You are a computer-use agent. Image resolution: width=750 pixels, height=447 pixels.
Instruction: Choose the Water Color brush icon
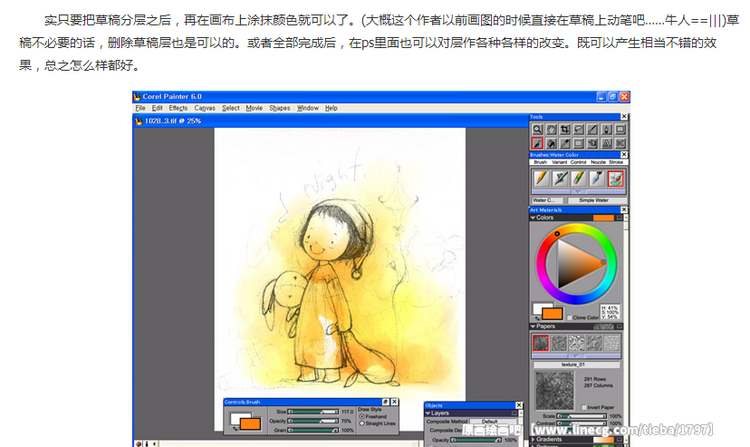(x=616, y=179)
